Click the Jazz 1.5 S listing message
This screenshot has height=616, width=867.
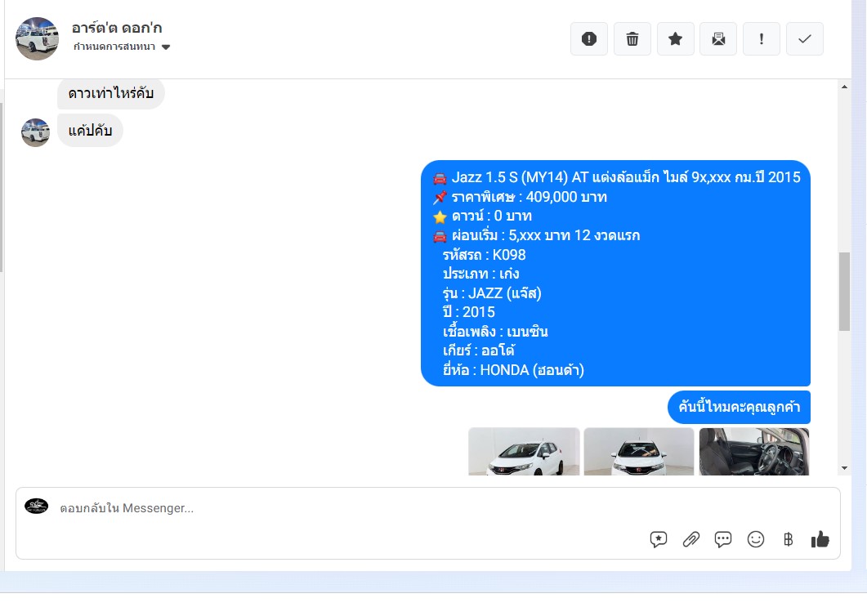pos(615,273)
